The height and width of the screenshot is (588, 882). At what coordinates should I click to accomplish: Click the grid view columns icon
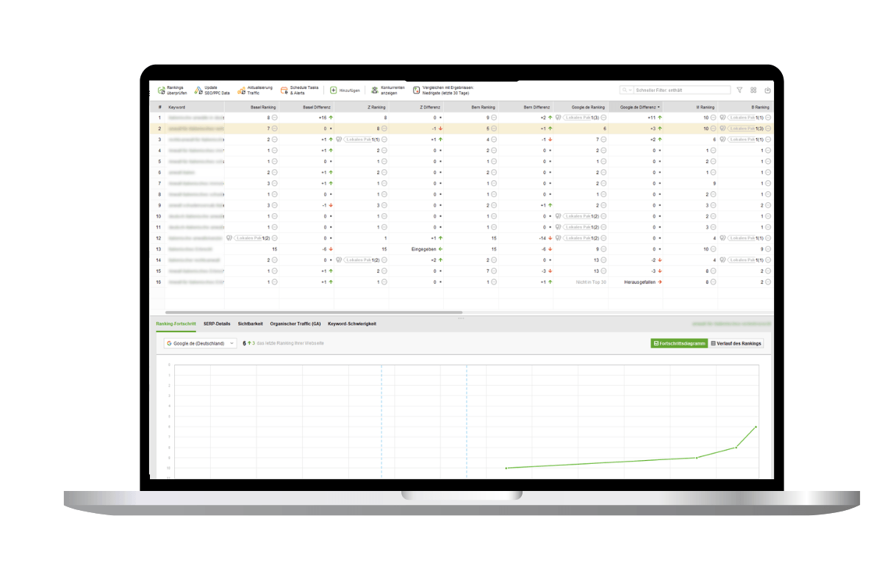coord(753,90)
